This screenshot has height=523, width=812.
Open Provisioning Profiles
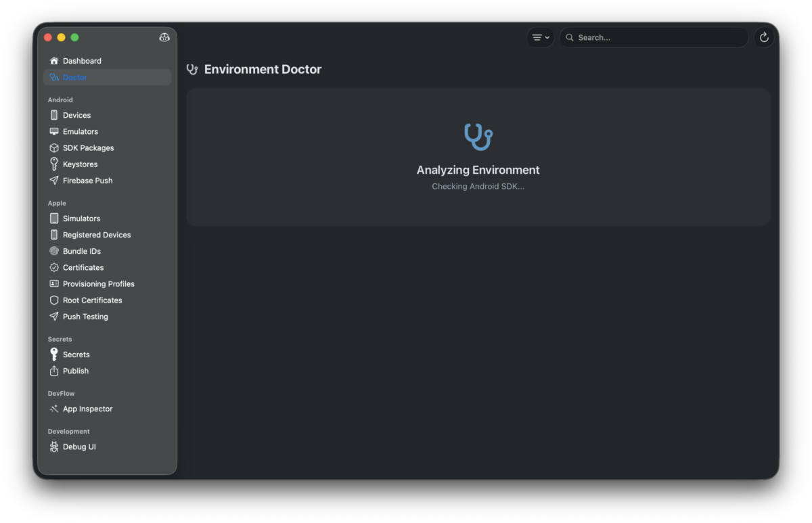click(107, 283)
